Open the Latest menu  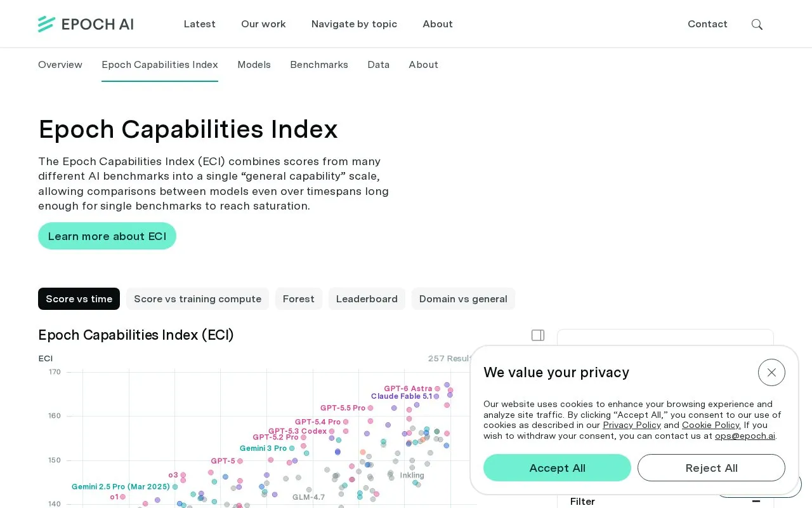[x=200, y=24]
